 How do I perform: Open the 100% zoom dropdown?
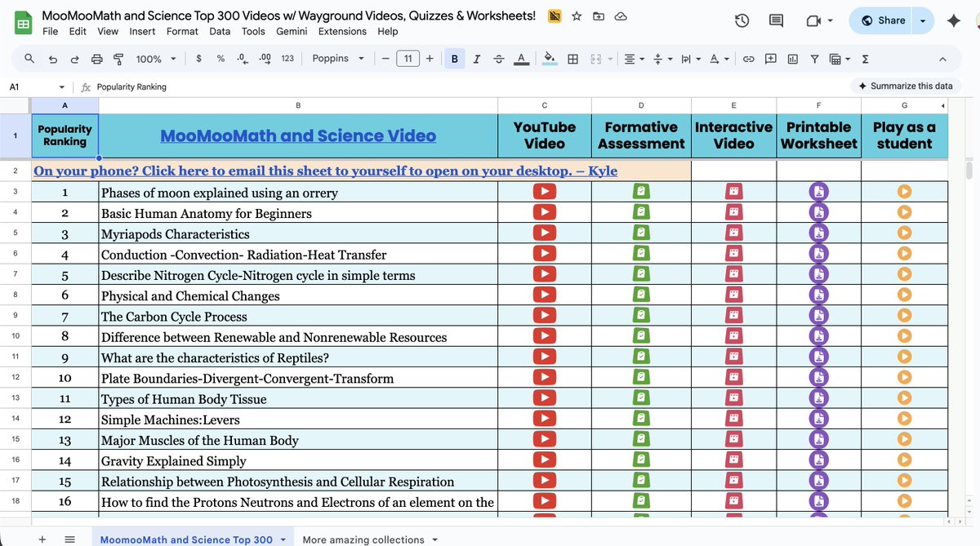(155, 59)
